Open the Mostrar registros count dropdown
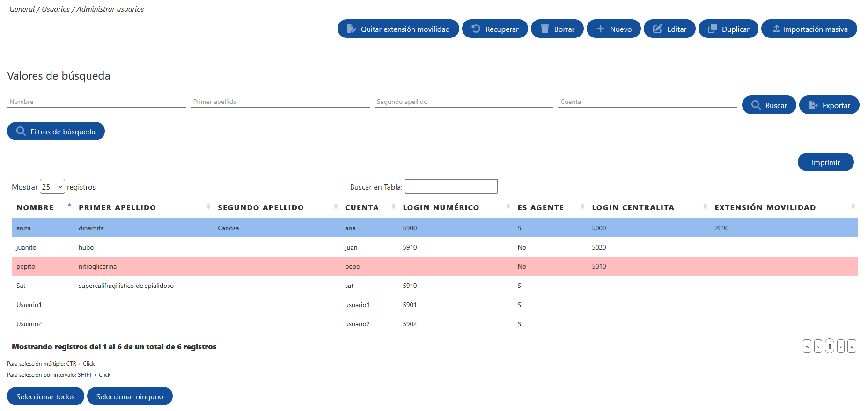The width and height of the screenshot is (868, 411). [52, 187]
